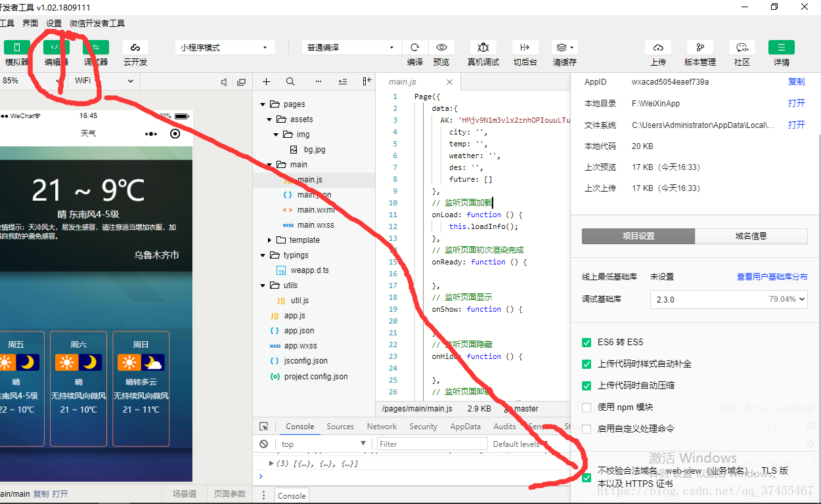821x504 pixels.
Task: Switch to 域名信息 tab
Action: pos(751,236)
